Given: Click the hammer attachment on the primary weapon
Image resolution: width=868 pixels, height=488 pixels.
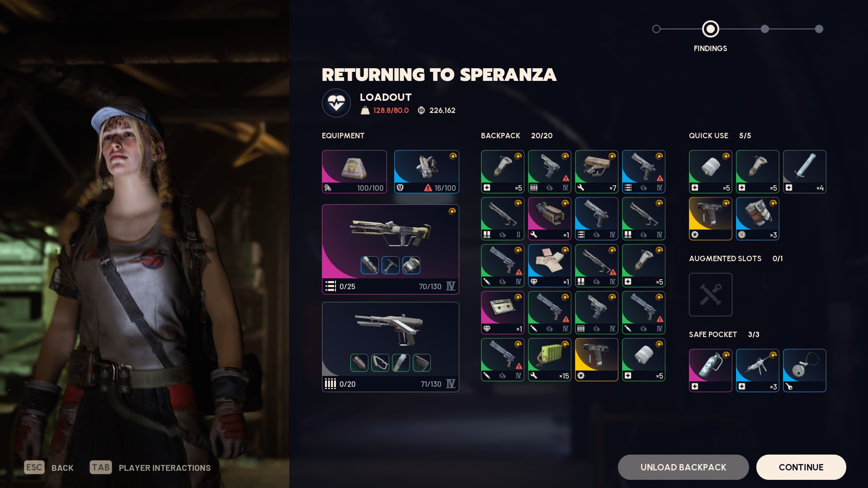Looking at the screenshot, I should pos(391,265).
